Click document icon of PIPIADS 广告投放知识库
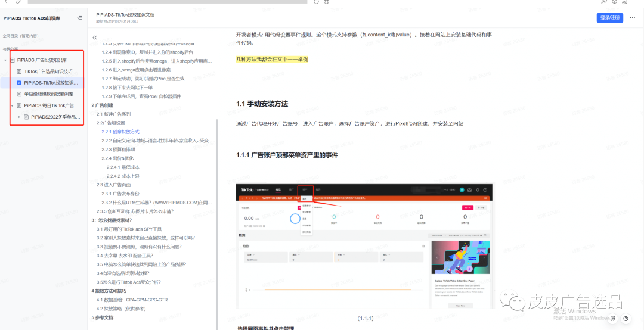This screenshot has width=644, height=330. pos(13,60)
